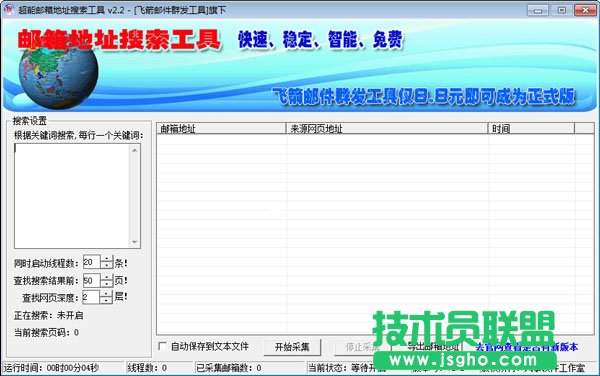Decrease web page depth stepper down
The width and height of the screenshot is (600, 376).
pyautogui.click(x=106, y=300)
